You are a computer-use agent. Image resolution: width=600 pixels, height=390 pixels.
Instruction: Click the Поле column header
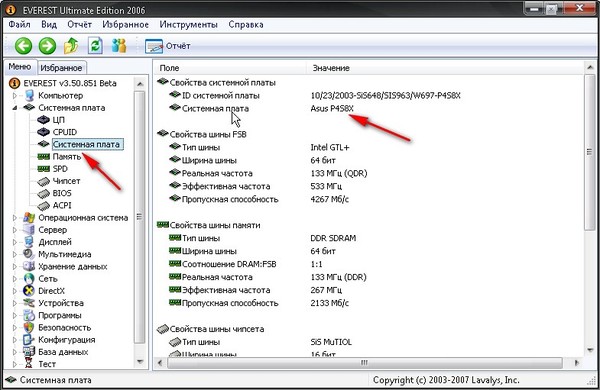click(230, 68)
